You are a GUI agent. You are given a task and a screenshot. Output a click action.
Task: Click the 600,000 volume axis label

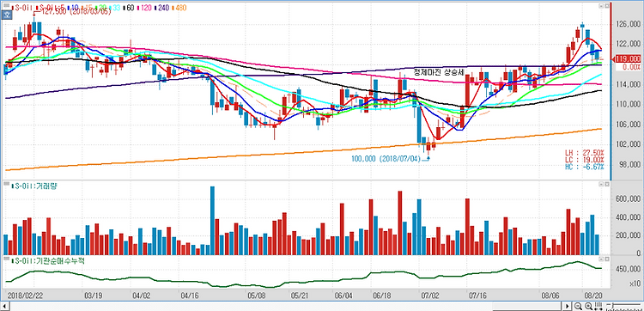(628, 198)
